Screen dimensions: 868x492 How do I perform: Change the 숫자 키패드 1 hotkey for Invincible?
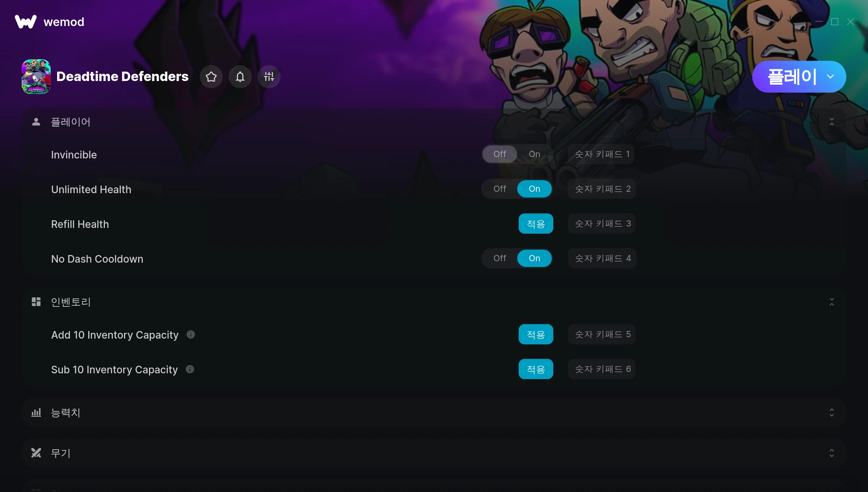click(x=601, y=154)
